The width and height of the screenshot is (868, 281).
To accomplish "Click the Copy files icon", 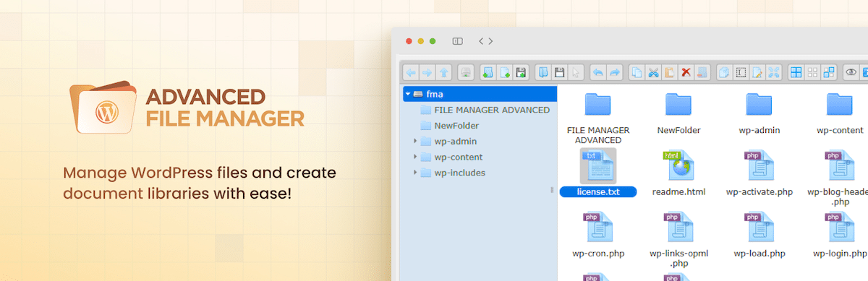I will tap(636, 72).
